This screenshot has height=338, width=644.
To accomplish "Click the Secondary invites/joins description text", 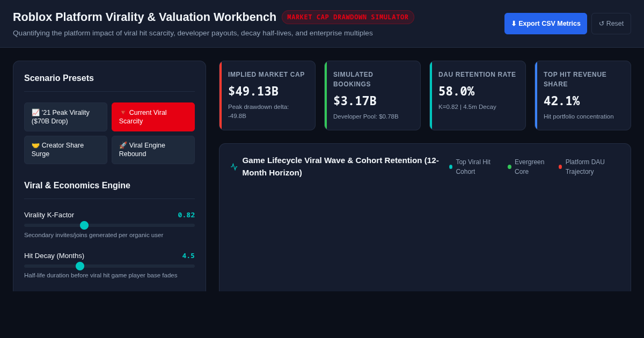I will click(94, 235).
